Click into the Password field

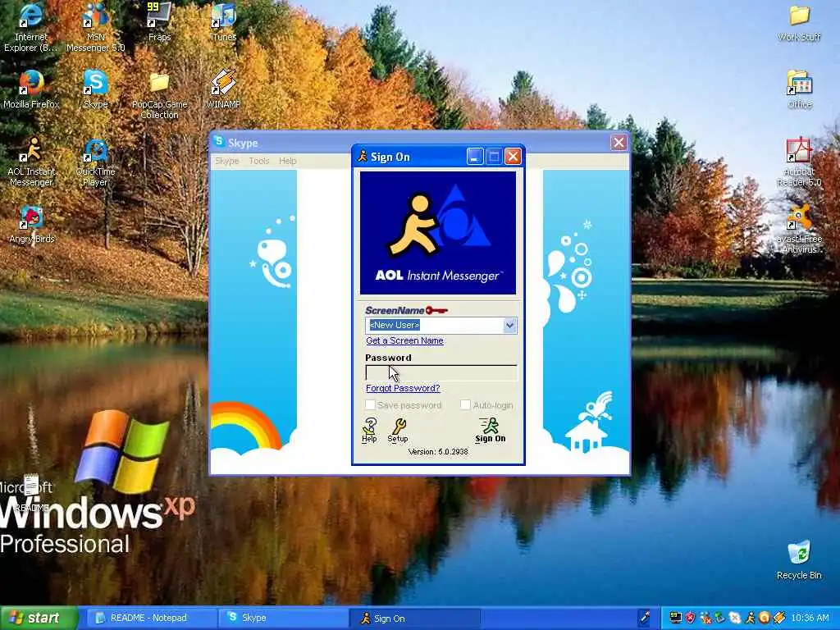point(441,373)
